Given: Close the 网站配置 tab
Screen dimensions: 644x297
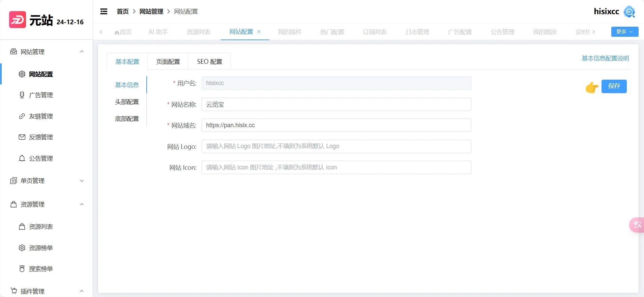Looking at the screenshot, I should pyautogui.click(x=259, y=32).
